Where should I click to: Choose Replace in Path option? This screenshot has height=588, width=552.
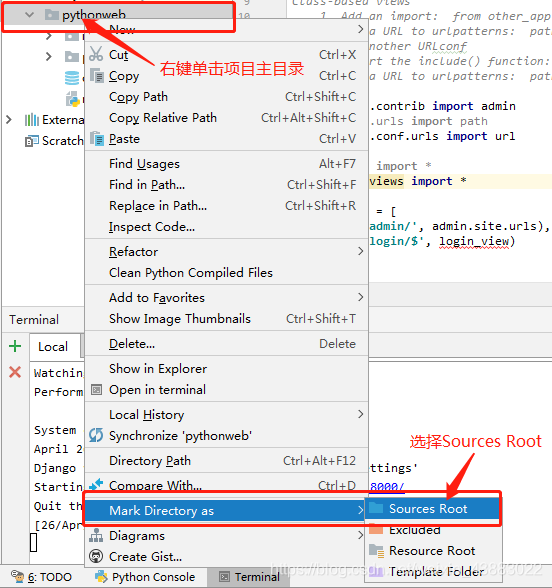pyautogui.click(x=226, y=206)
